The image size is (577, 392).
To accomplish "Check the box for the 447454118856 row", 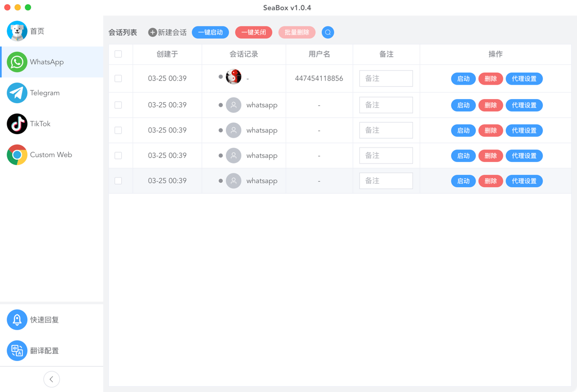I will click(118, 78).
